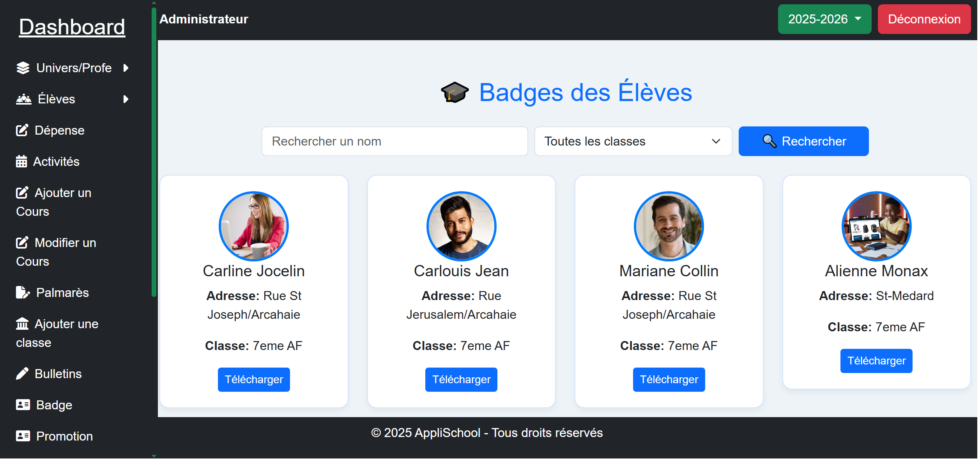Expand the Univers/Profe submenu arrow
This screenshot has height=462, width=980.
tap(126, 68)
